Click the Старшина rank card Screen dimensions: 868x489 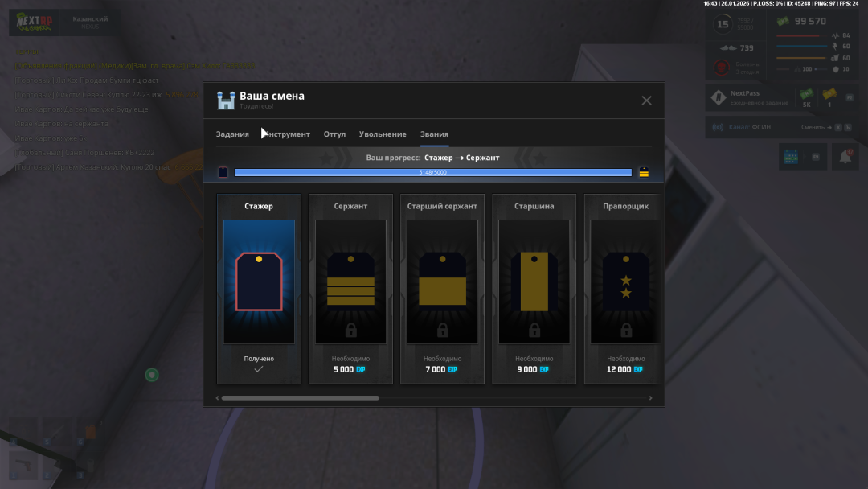(x=534, y=289)
